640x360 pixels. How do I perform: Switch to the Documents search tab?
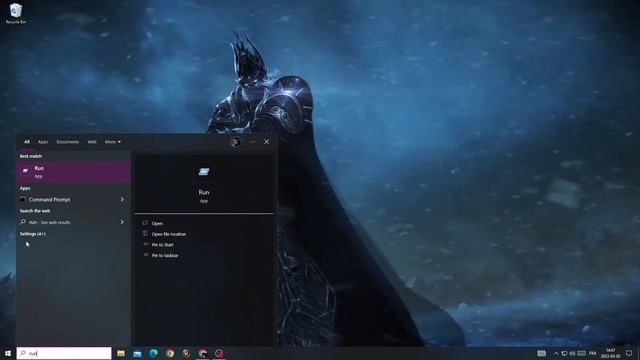pos(68,142)
